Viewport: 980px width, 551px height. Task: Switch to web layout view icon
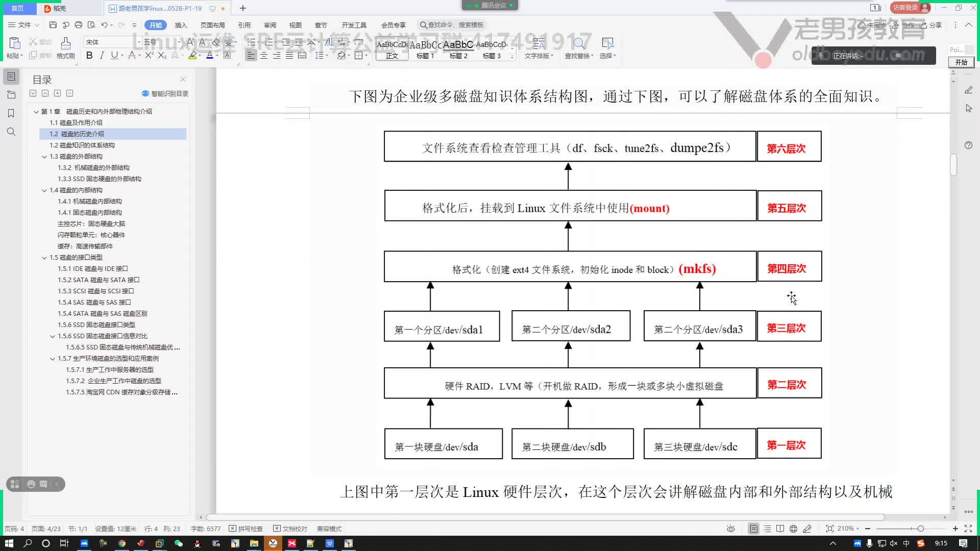tap(793, 529)
